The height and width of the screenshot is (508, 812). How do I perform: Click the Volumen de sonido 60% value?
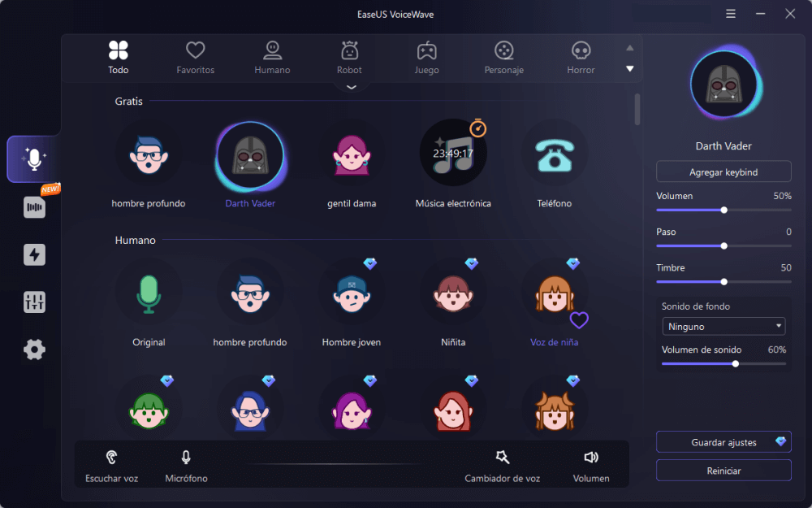click(x=777, y=350)
